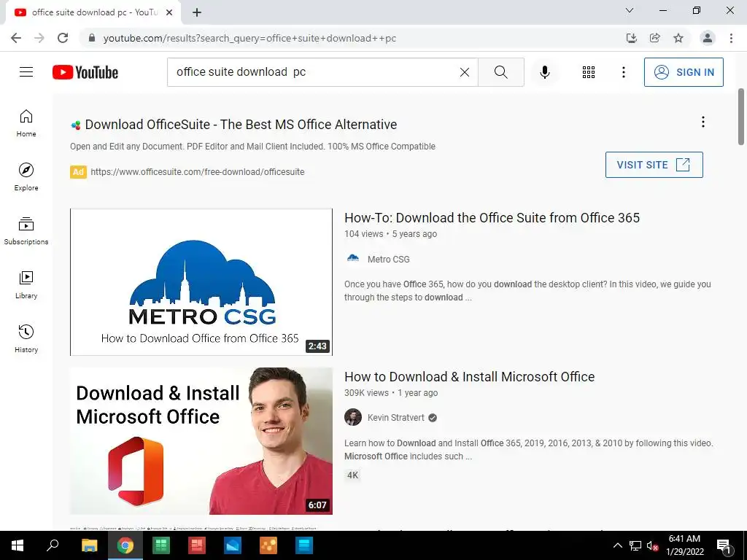Open the tab search chevron

pos(630,10)
